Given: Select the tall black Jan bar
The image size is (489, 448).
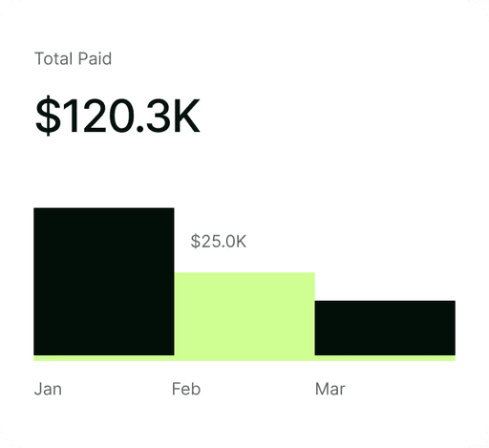Looking at the screenshot, I should 104,282.
